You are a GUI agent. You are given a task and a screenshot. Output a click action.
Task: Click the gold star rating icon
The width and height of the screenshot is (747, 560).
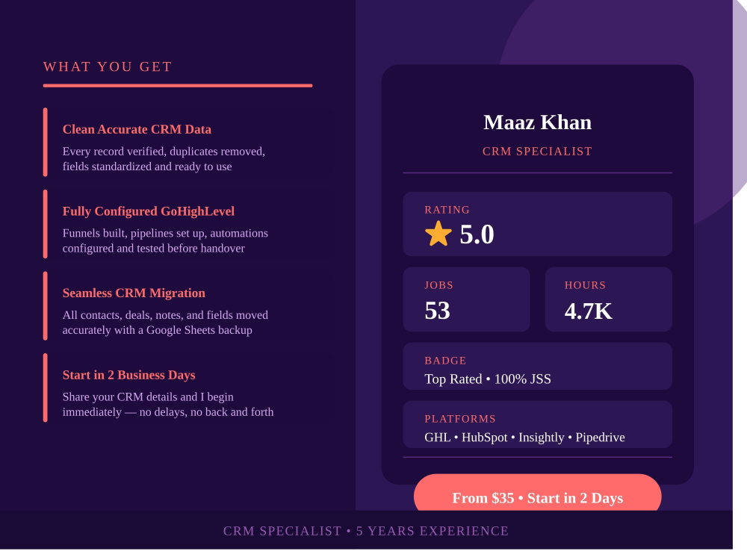click(x=438, y=234)
